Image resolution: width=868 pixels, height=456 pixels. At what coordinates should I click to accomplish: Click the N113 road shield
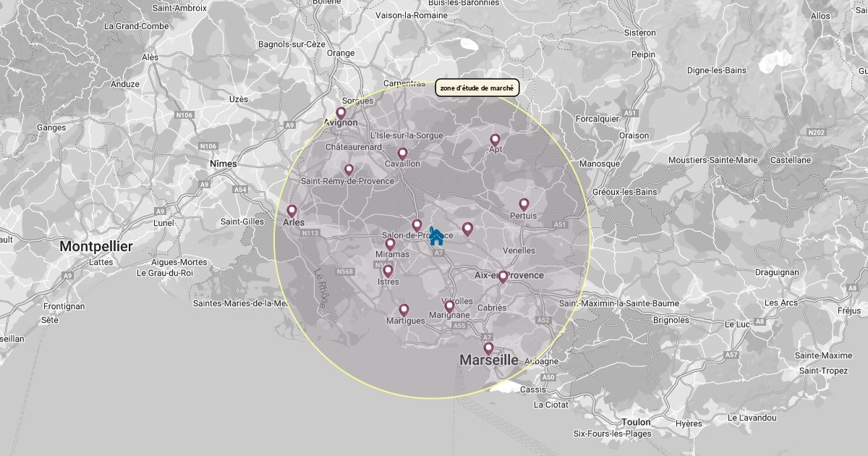312,233
